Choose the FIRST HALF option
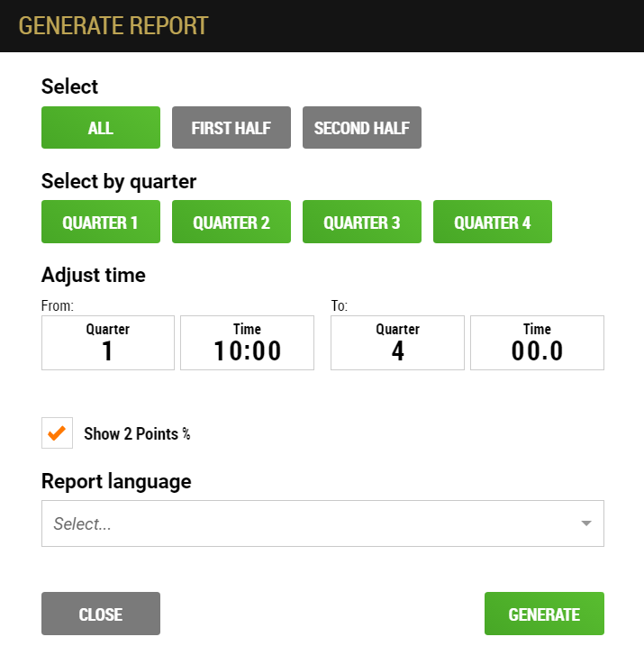 tap(231, 127)
